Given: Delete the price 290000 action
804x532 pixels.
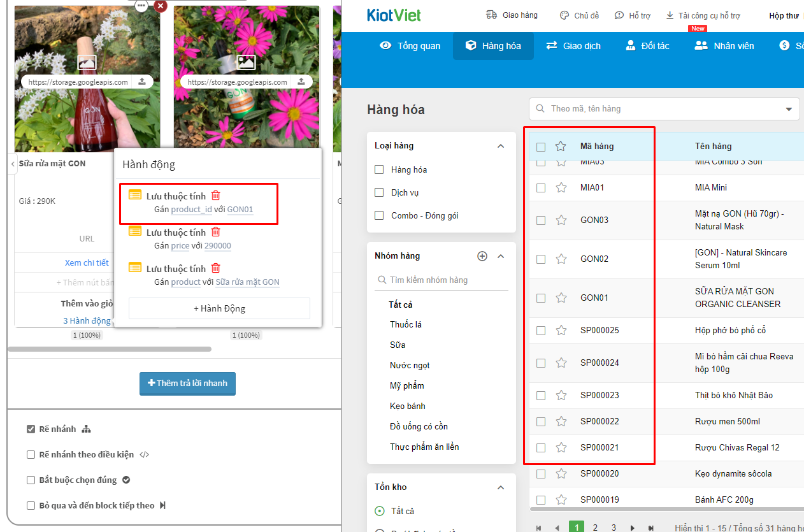Looking at the screenshot, I should (x=216, y=232).
